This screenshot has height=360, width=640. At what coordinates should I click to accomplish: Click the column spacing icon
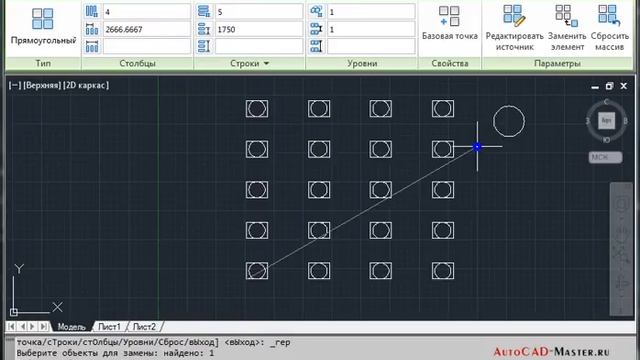[x=92, y=29]
